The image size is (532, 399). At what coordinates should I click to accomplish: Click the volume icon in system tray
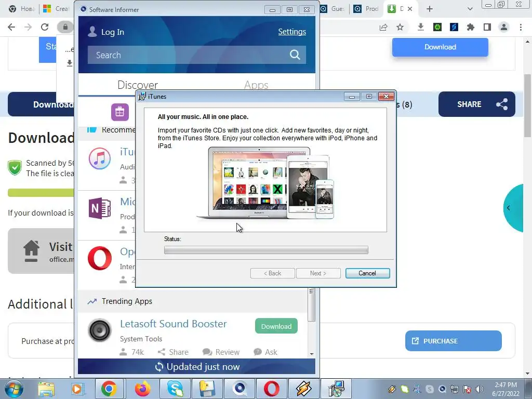pyautogui.click(x=480, y=389)
